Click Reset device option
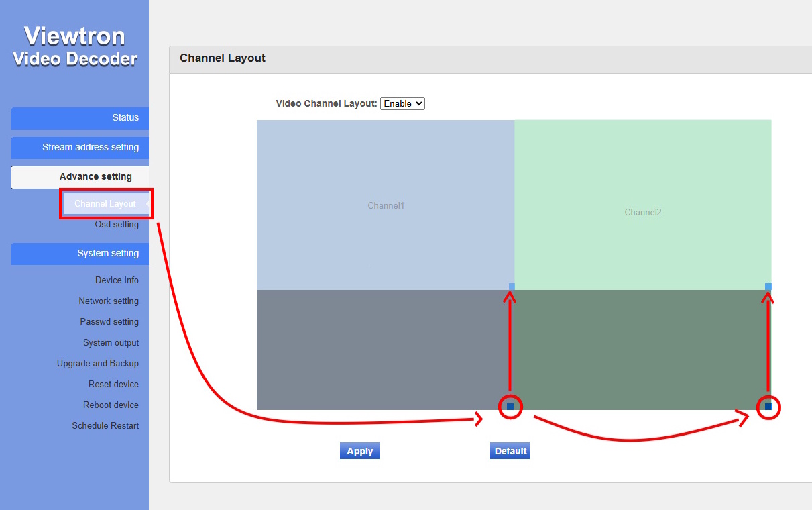The width and height of the screenshot is (812, 510). pyautogui.click(x=113, y=385)
